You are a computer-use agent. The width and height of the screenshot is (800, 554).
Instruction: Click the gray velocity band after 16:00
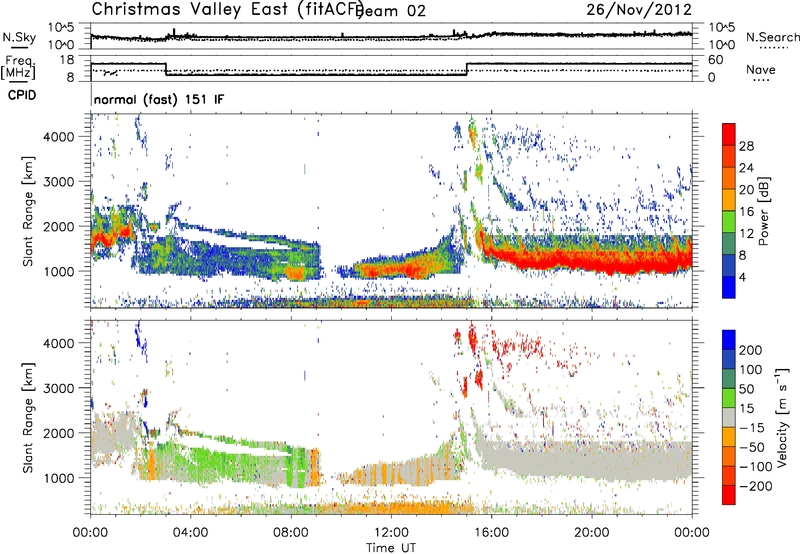pos(587,460)
